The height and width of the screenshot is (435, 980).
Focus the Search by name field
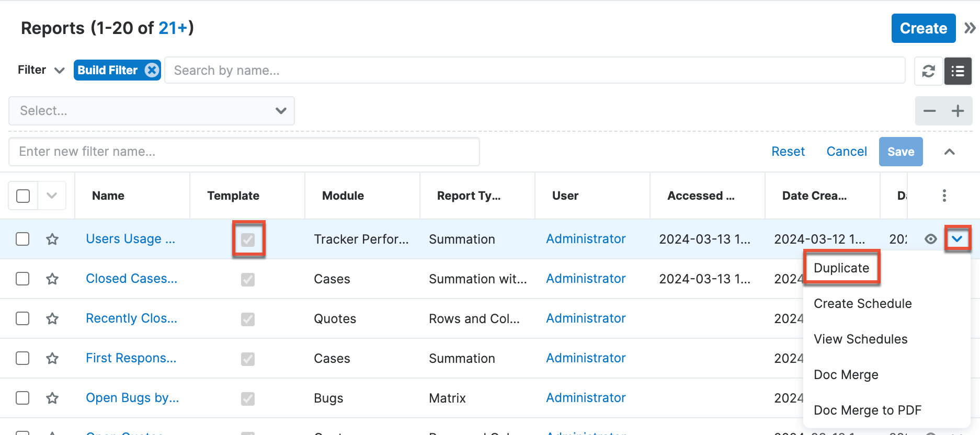pyautogui.click(x=535, y=70)
